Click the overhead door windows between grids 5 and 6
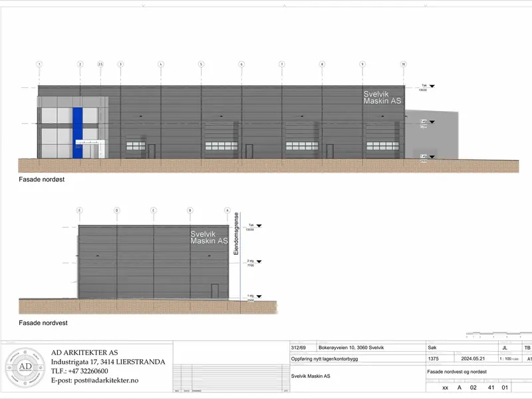 click(x=221, y=146)
